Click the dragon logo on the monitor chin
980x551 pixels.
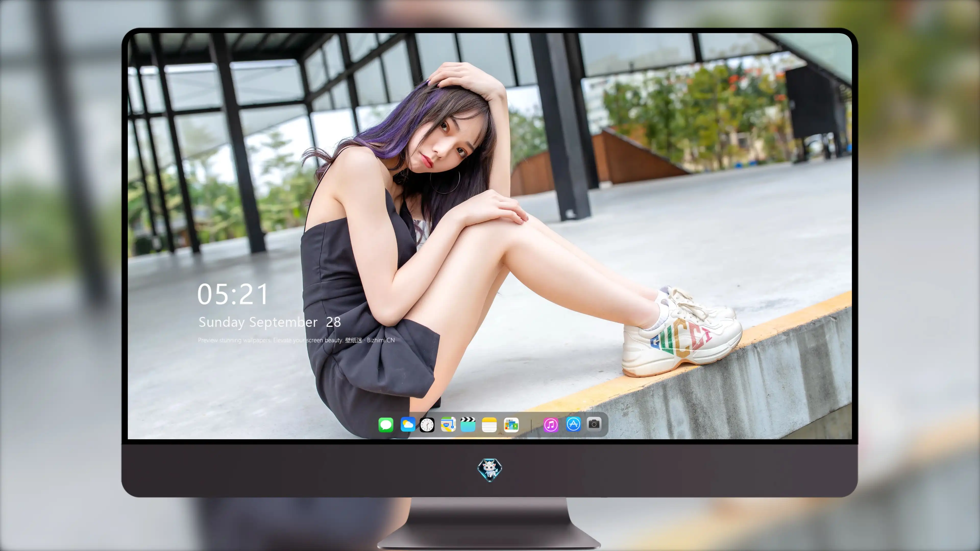[x=490, y=470]
